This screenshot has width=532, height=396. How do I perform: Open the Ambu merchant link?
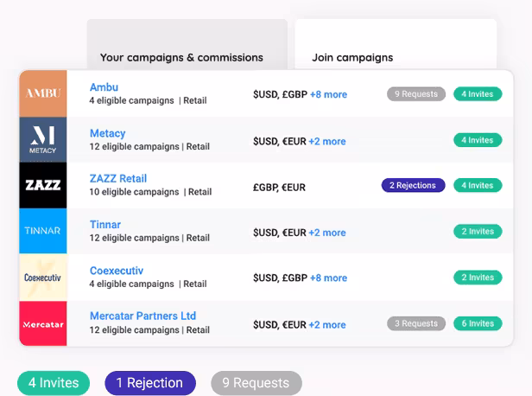point(104,87)
